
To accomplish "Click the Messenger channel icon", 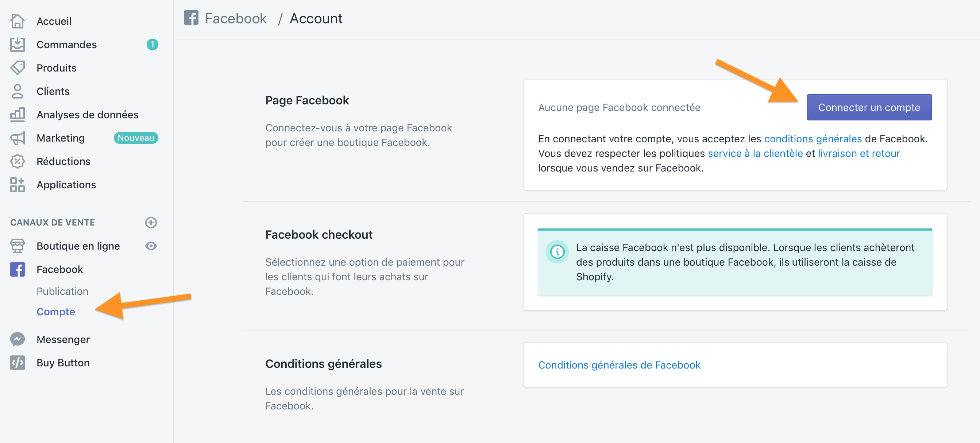I will click(x=17, y=339).
